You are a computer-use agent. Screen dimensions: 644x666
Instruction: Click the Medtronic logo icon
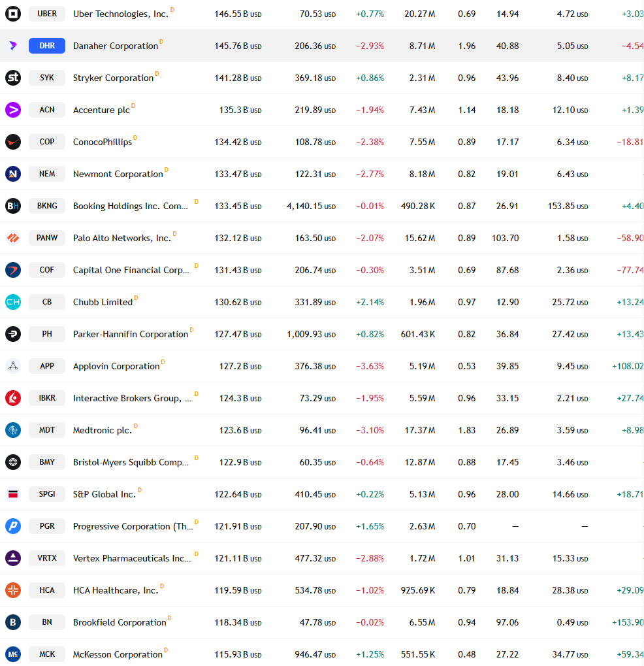(x=13, y=430)
